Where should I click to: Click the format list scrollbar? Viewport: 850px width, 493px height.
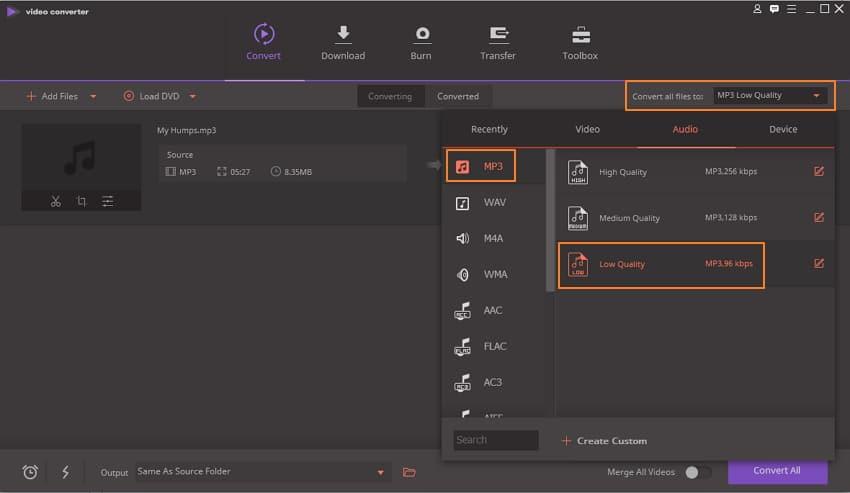tap(550, 220)
